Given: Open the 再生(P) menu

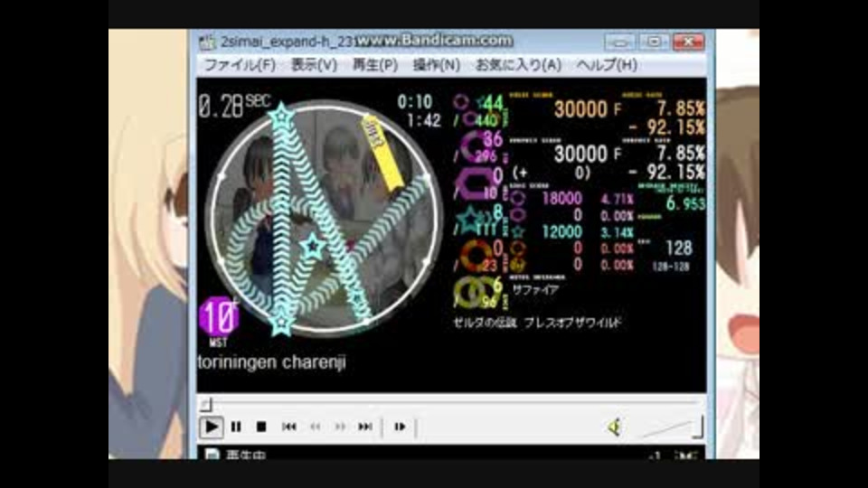Looking at the screenshot, I should pyautogui.click(x=374, y=65).
